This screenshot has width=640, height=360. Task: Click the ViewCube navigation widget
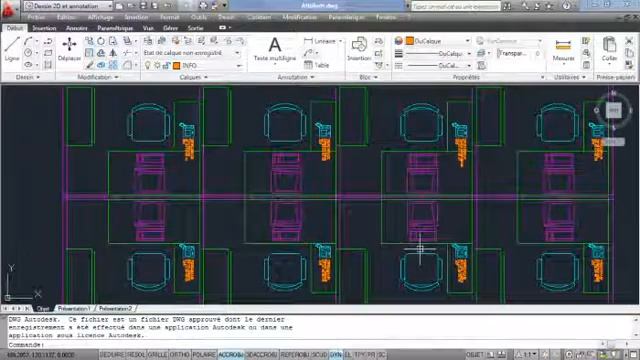click(x=613, y=110)
